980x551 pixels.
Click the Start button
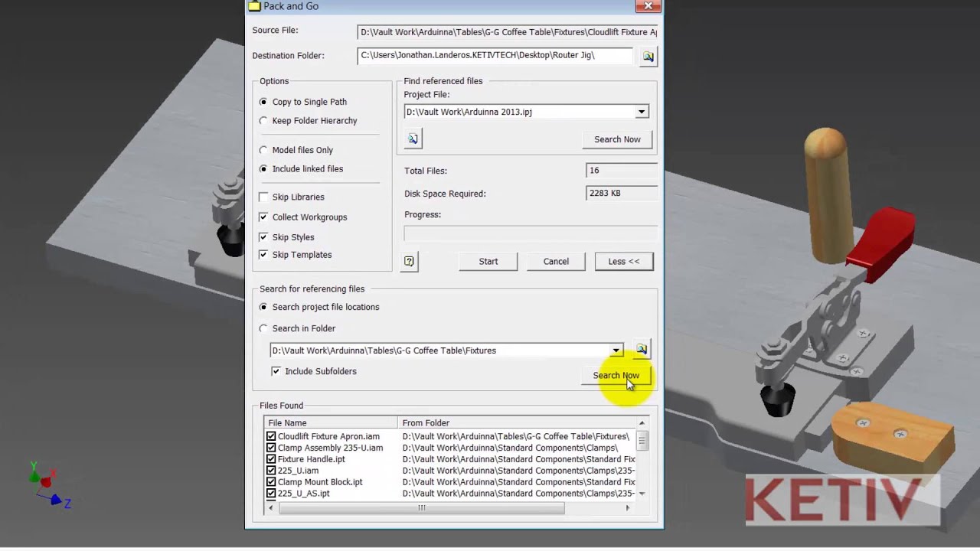pos(488,262)
